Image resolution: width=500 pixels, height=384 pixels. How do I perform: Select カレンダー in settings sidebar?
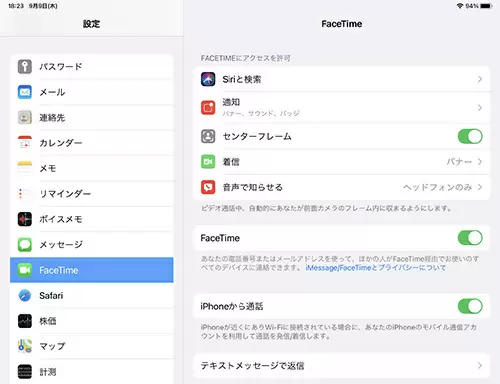pos(92,143)
